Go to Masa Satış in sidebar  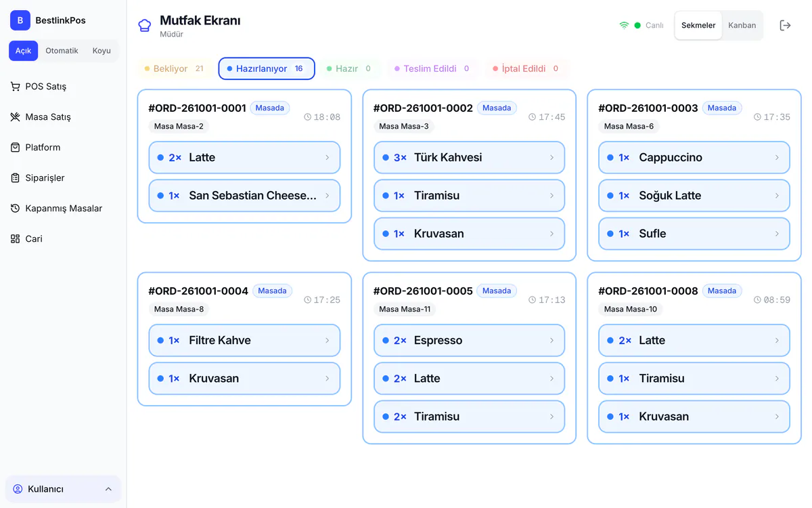pos(63,117)
